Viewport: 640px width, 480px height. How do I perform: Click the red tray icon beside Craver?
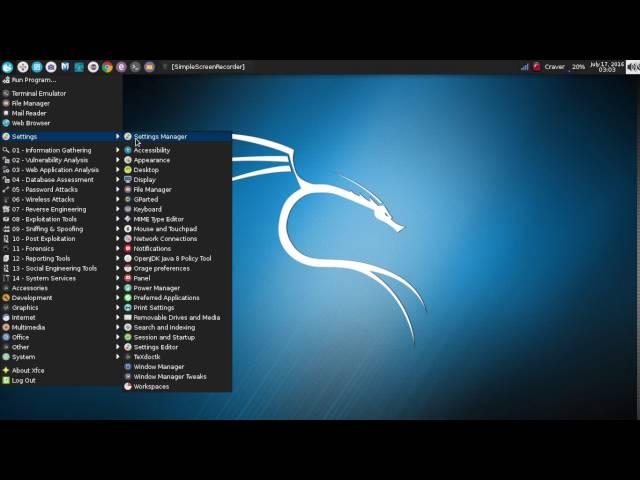(x=537, y=67)
